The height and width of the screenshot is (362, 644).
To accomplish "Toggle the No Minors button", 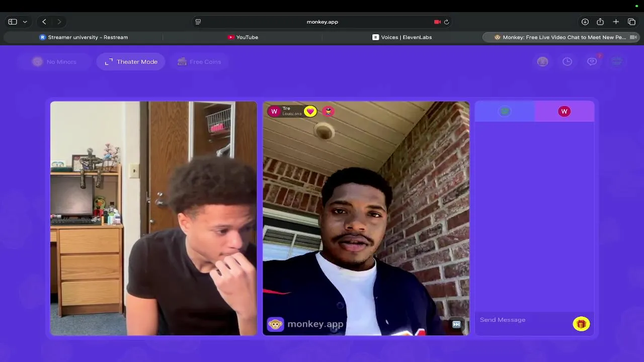I will 54,61.
